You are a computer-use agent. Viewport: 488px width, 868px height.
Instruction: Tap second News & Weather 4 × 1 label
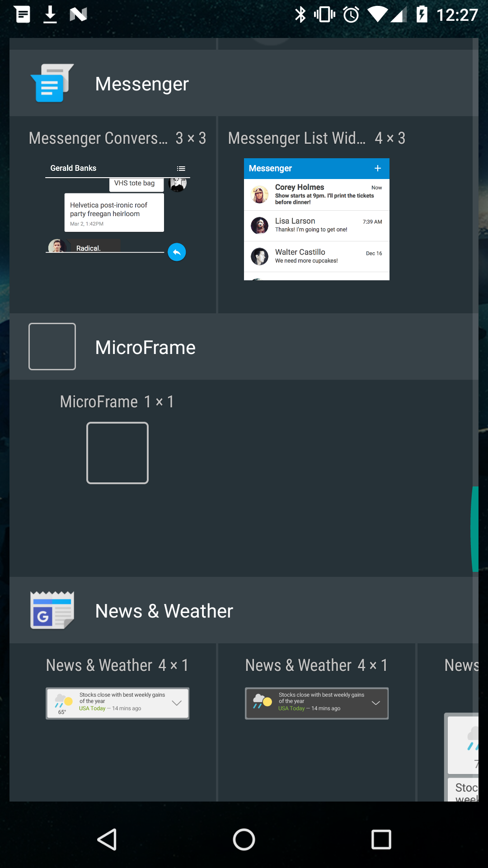point(317,665)
